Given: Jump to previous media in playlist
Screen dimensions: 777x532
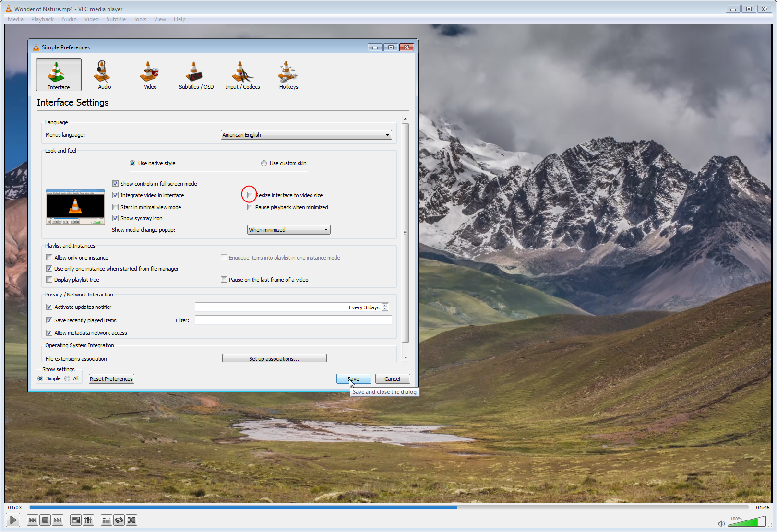Looking at the screenshot, I should (x=33, y=520).
